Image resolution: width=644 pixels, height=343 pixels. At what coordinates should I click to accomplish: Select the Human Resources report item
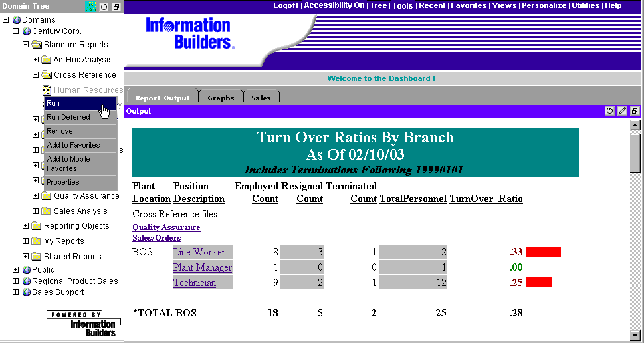tap(88, 90)
